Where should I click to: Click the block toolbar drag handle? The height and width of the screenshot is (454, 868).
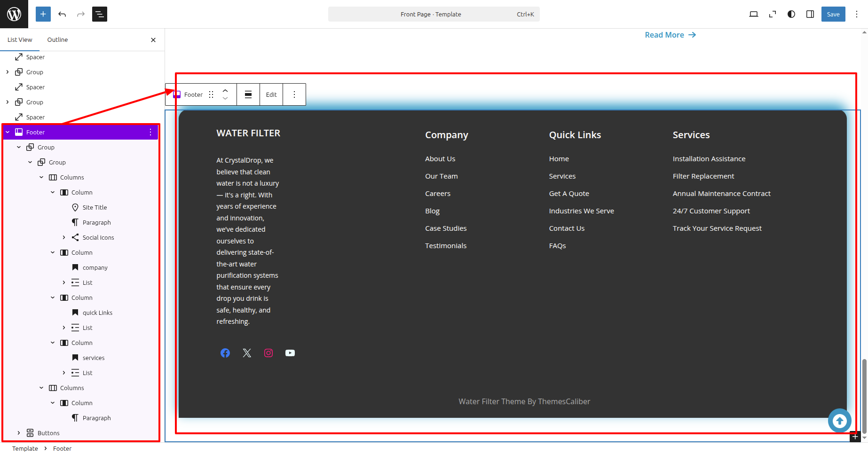click(211, 94)
